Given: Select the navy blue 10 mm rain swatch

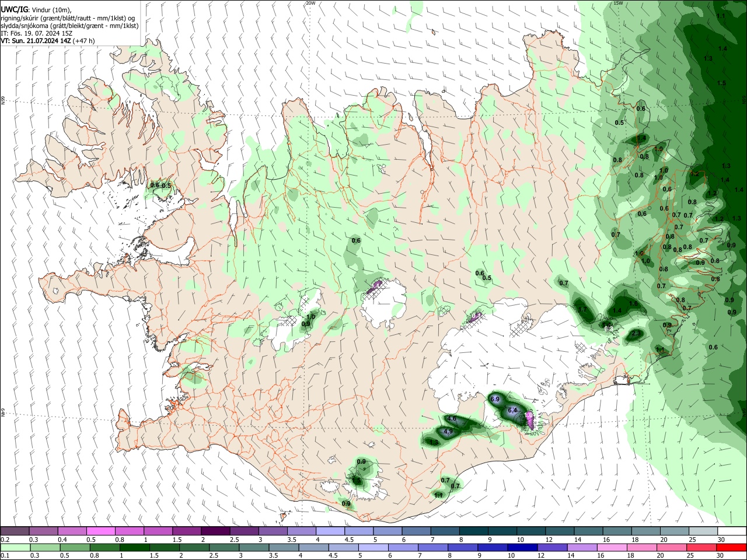Looking at the screenshot, I should [x=522, y=547].
